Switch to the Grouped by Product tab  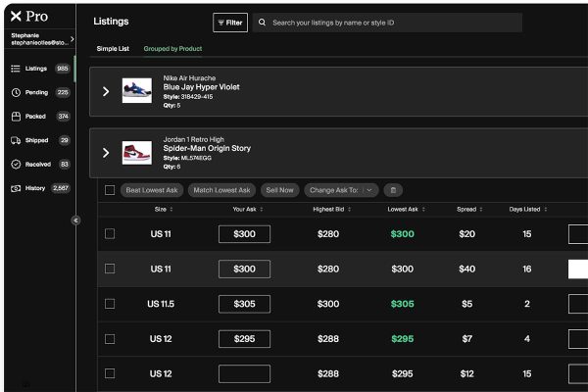pos(172,49)
